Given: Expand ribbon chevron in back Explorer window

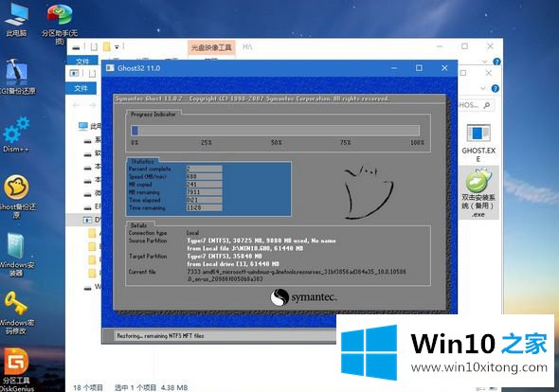Looking at the screenshot, I should point(484,62).
